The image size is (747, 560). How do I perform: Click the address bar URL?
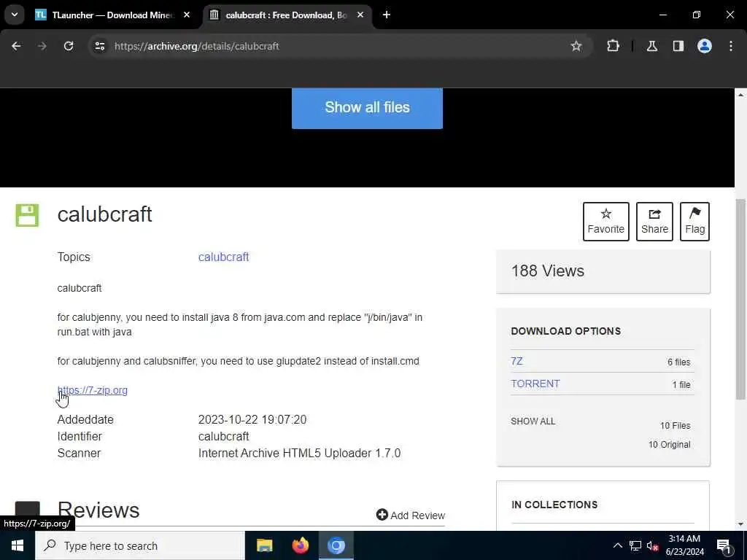coord(197,46)
